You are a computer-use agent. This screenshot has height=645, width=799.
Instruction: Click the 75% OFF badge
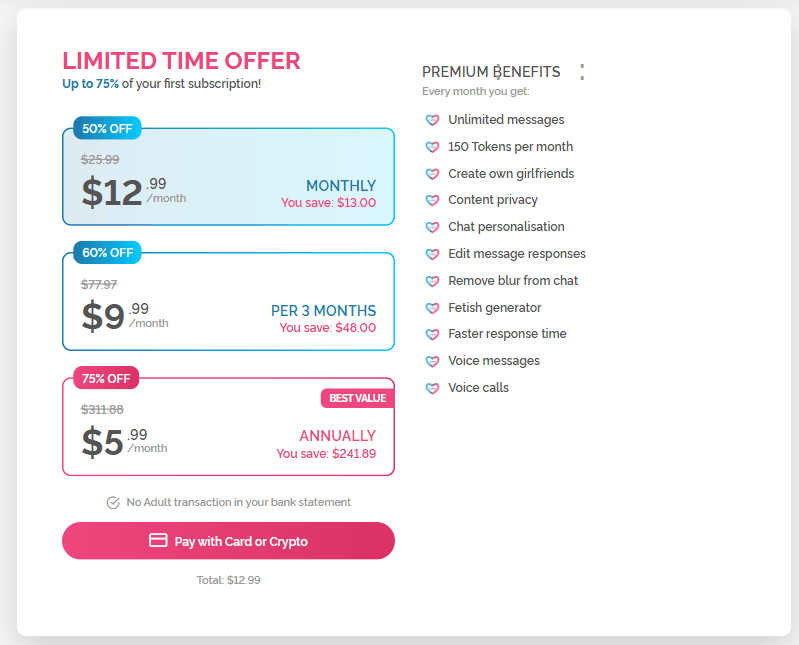pyautogui.click(x=106, y=378)
